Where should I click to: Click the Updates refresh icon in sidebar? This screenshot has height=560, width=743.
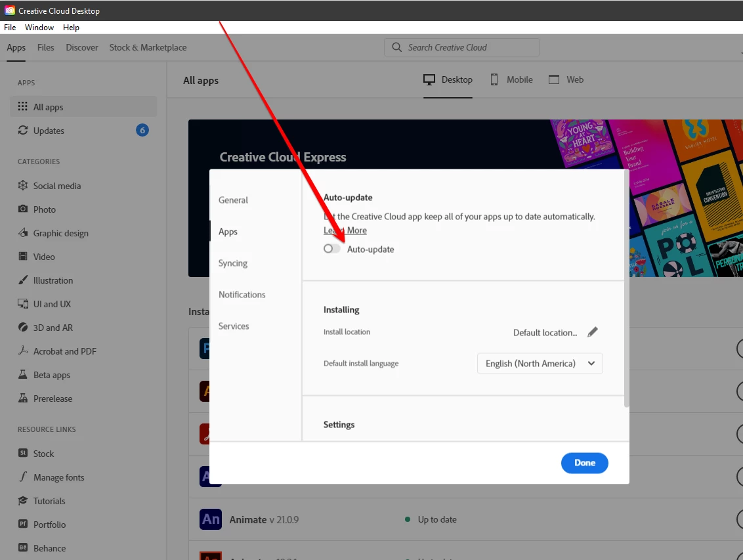(x=22, y=130)
